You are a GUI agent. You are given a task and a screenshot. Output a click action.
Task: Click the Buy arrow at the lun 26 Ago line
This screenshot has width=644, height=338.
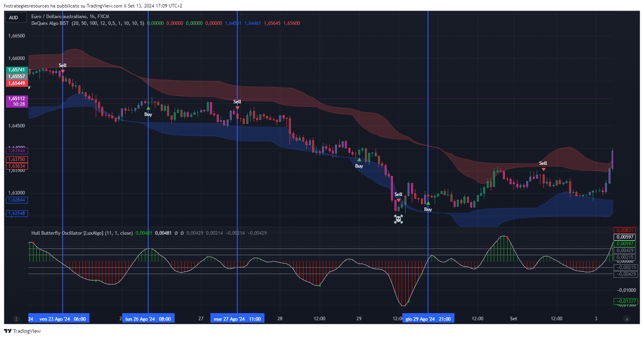[148, 108]
